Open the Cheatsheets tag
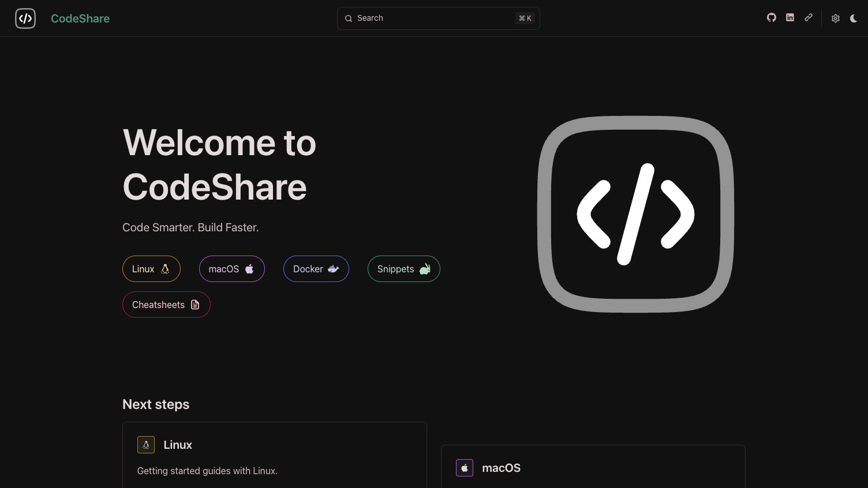This screenshot has width=868, height=488. (x=166, y=305)
